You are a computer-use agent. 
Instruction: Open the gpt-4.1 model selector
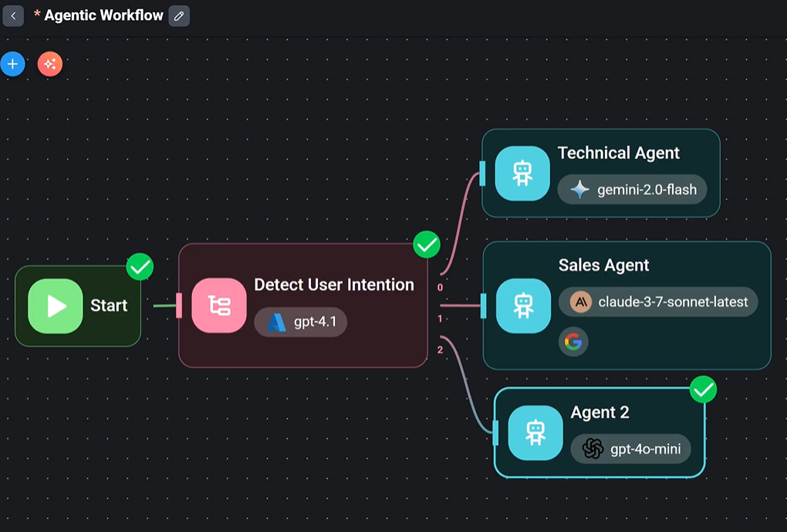(x=301, y=322)
